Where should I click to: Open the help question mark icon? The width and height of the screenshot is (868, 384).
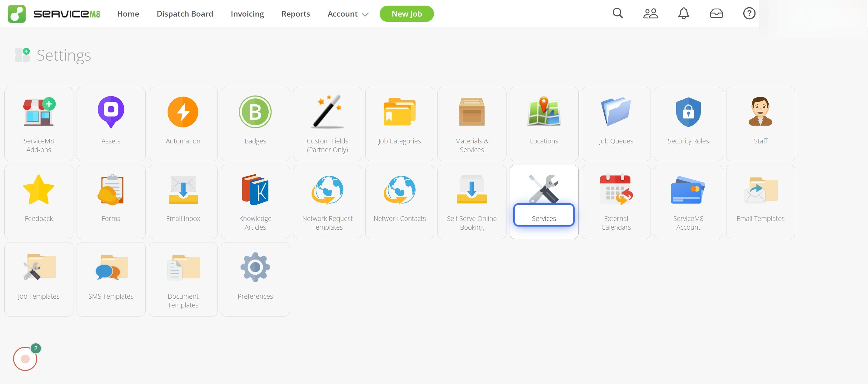pos(749,13)
